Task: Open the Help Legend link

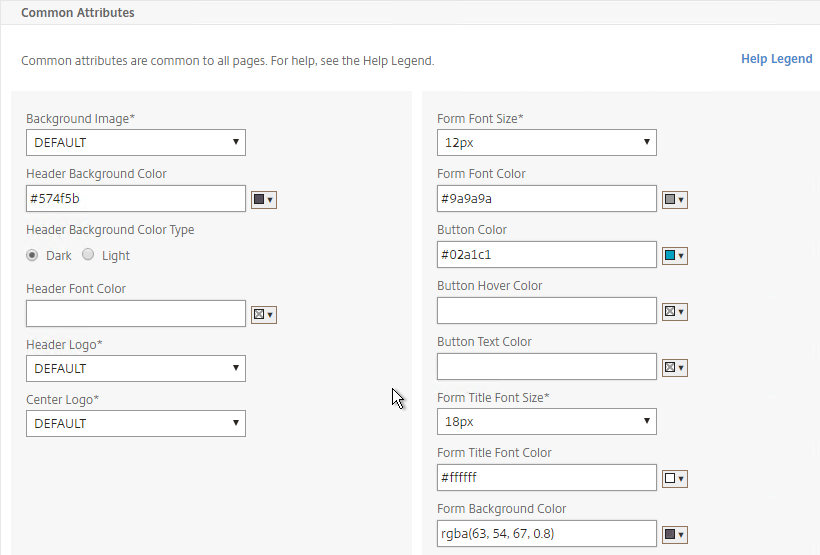Action: pos(777,59)
